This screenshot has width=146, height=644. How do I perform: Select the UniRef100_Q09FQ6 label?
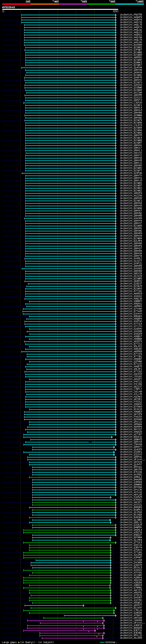pos(131,173)
